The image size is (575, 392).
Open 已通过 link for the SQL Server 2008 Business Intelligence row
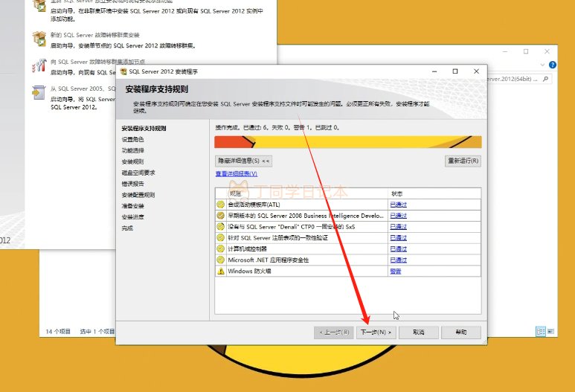[x=398, y=216]
